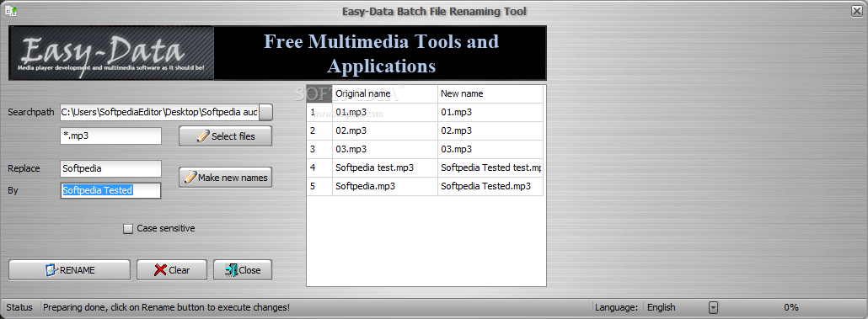Click the Clear button
Image resolution: width=868 pixels, height=319 pixels.
[x=172, y=270]
